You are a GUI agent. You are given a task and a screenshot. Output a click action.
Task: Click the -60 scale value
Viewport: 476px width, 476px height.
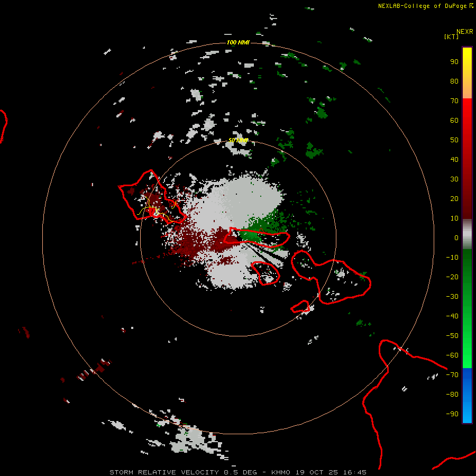click(452, 355)
